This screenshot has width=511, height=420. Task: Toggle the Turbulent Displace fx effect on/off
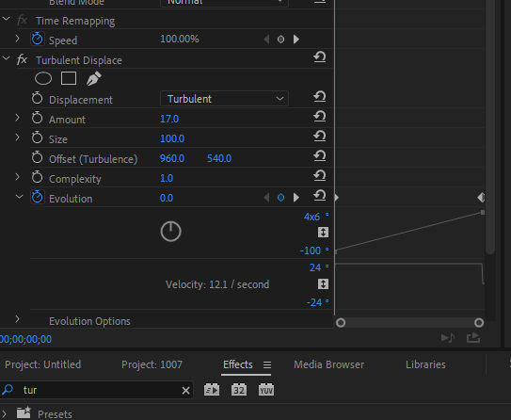click(22, 60)
